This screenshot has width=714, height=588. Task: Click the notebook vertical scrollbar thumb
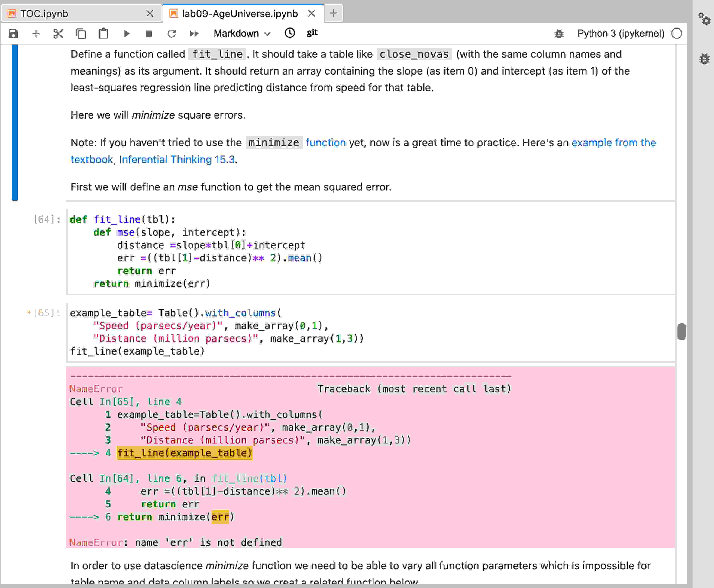click(x=681, y=332)
